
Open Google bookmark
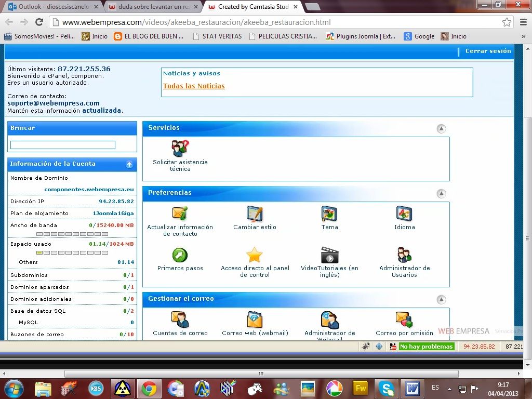pos(419,36)
